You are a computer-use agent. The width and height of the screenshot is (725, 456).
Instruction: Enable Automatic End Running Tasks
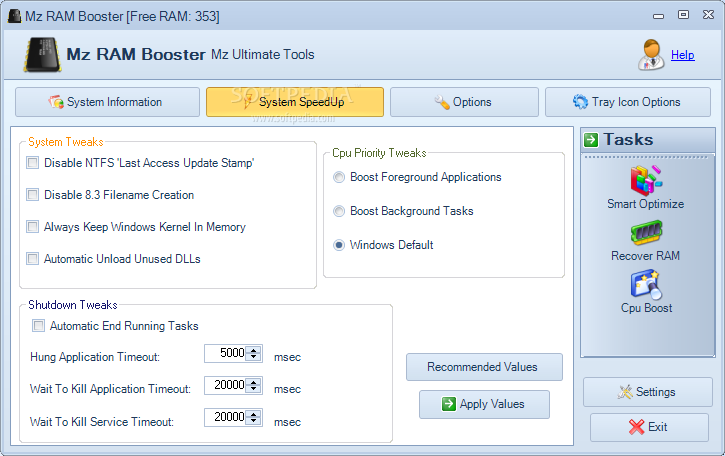(38, 326)
